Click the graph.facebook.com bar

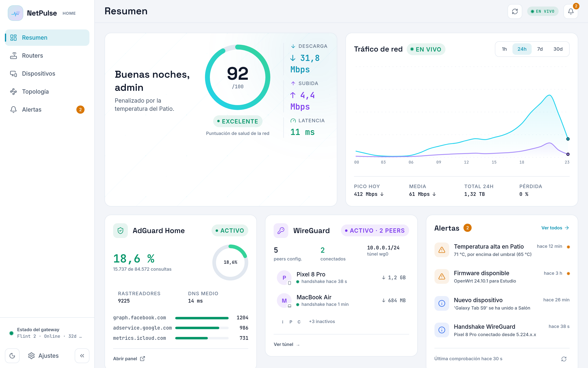[x=202, y=318]
